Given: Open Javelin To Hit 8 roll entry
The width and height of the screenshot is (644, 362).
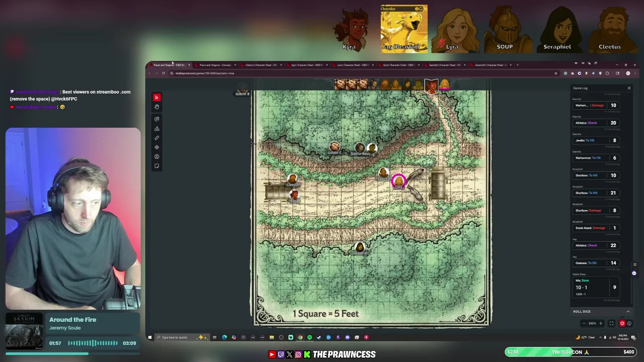Looking at the screenshot, I should click(596, 140).
